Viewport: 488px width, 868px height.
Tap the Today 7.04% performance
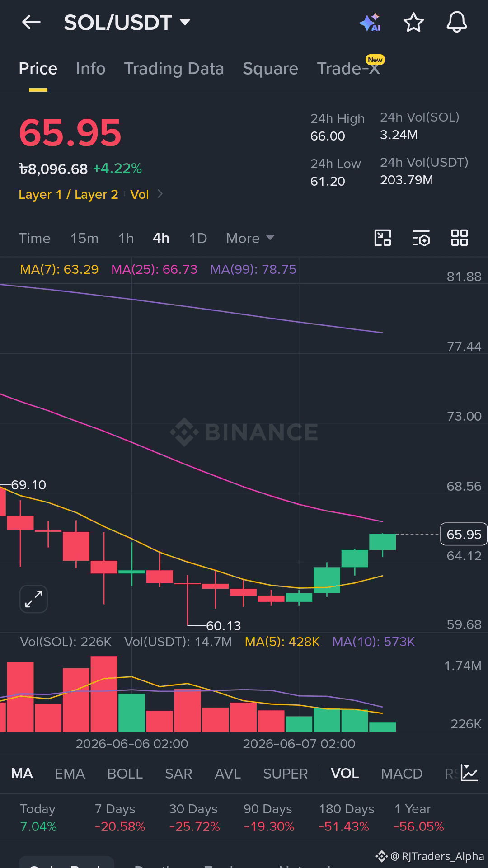tap(38, 817)
